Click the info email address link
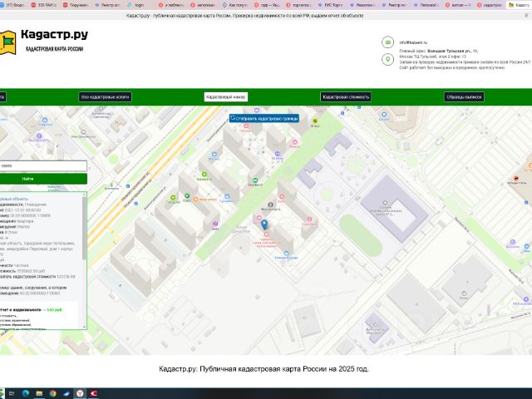Image resolution: width=532 pixels, height=399 pixels. [413, 42]
